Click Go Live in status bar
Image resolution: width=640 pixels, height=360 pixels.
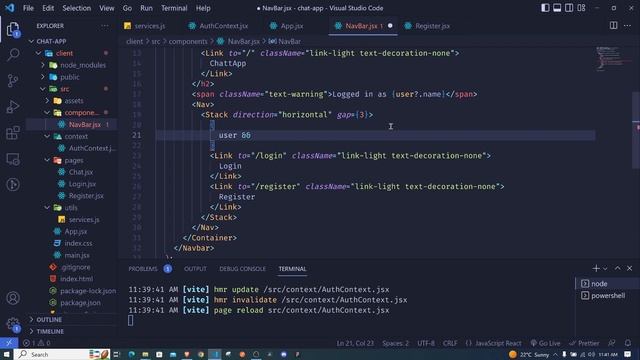point(545,343)
